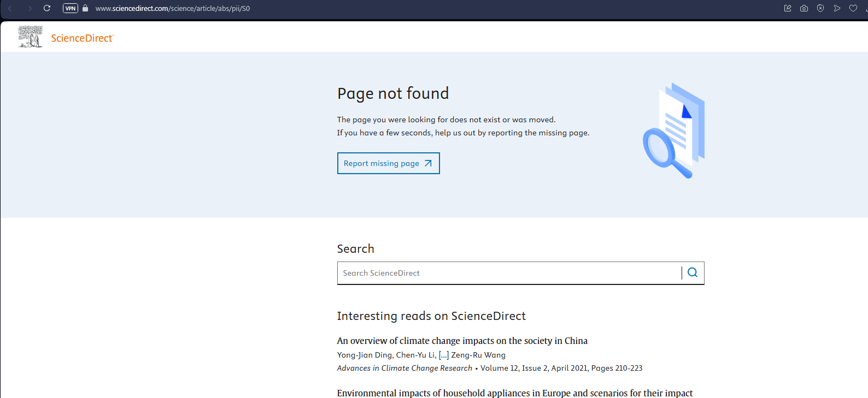This screenshot has width=868, height=398.
Task: Click the camera snapshot icon
Action: [x=804, y=8]
